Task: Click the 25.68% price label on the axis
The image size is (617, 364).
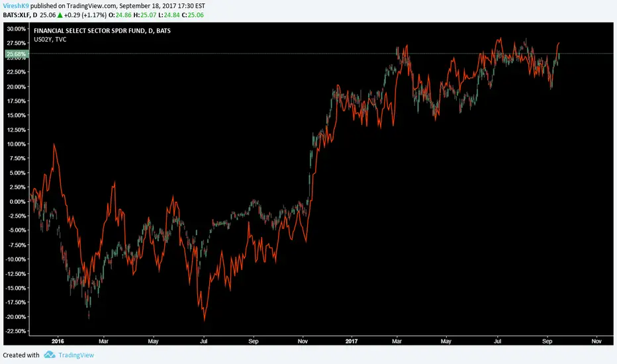Action: click(16, 54)
